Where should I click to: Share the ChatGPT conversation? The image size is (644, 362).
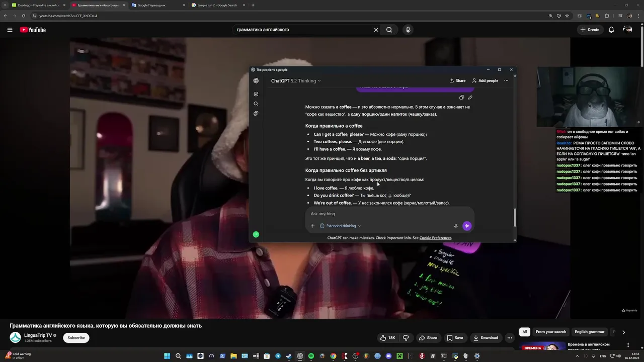tap(457, 80)
